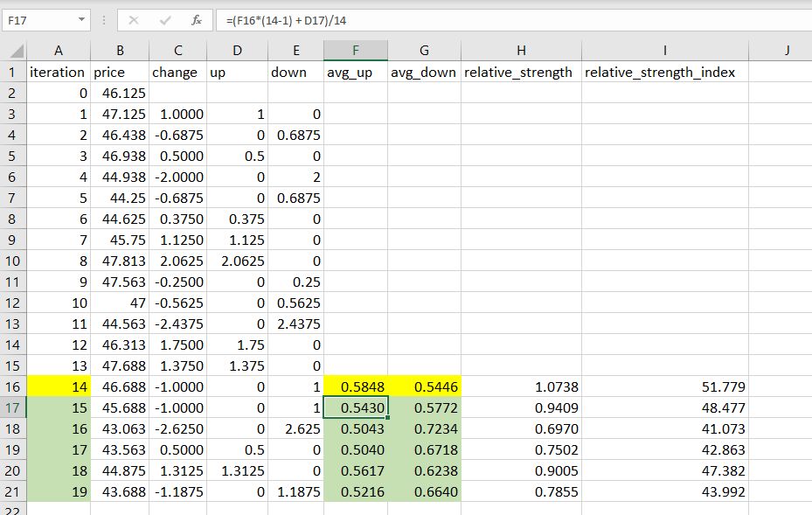The width and height of the screenshot is (812, 515).
Task: Select up cell 1.3125 in column D
Action: coord(237,470)
